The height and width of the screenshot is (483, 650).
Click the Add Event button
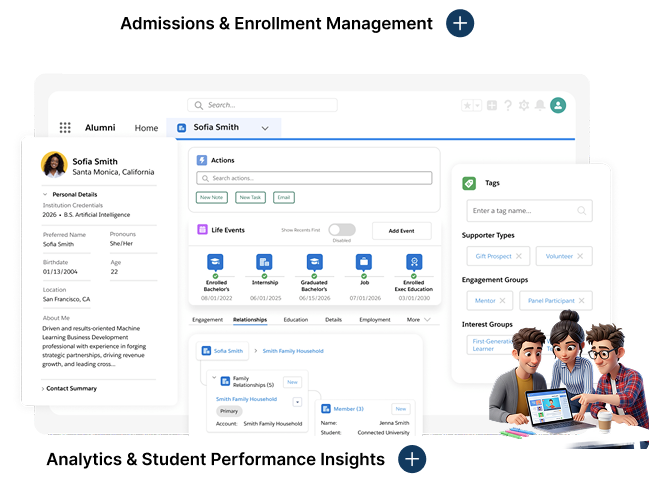401,231
